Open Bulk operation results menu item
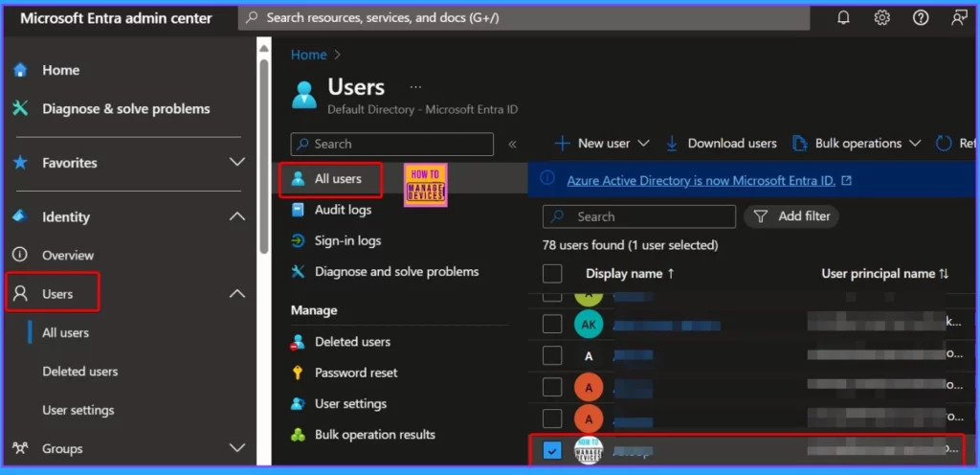The width and height of the screenshot is (980, 475). point(375,435)
